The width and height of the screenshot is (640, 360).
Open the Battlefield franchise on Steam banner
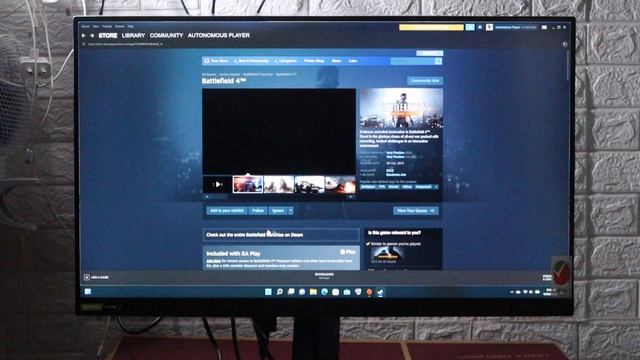(x=281, y=235)
